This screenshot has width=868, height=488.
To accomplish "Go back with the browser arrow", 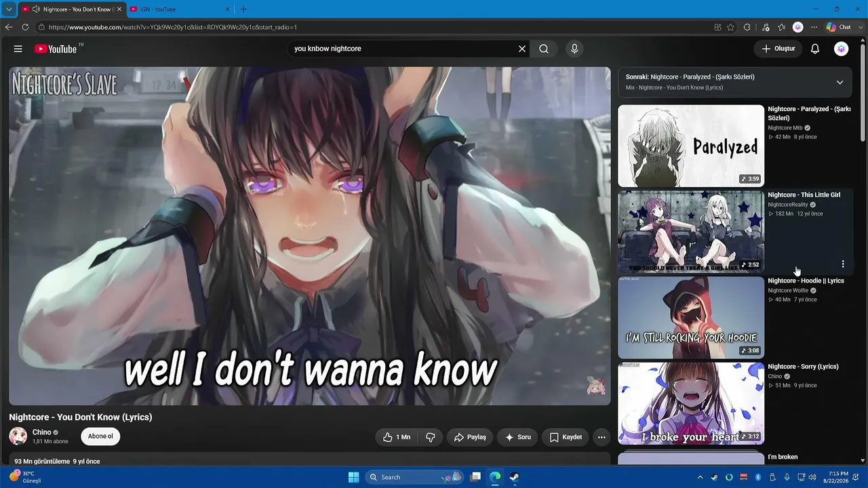I will [9, 27].
